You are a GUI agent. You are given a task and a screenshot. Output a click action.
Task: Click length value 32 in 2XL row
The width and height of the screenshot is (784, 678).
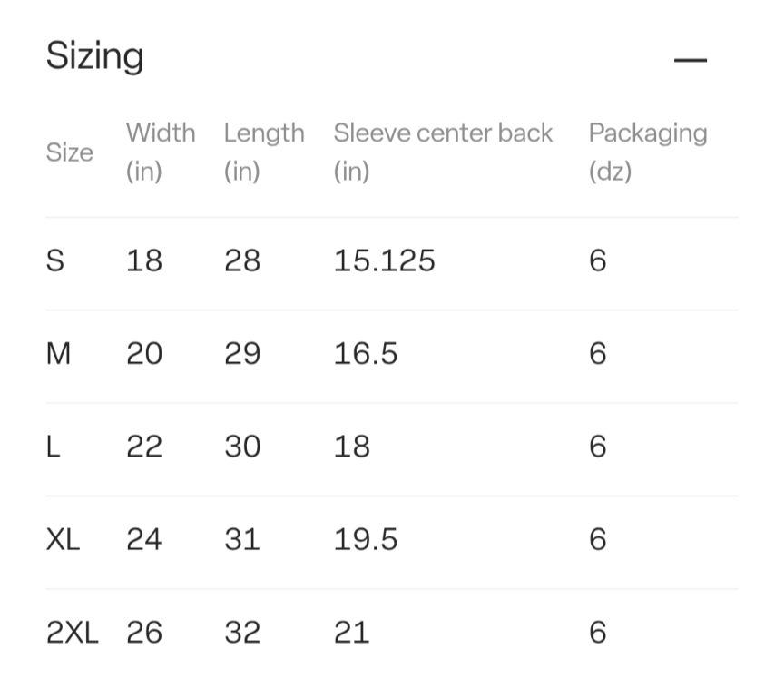point(242,633)
